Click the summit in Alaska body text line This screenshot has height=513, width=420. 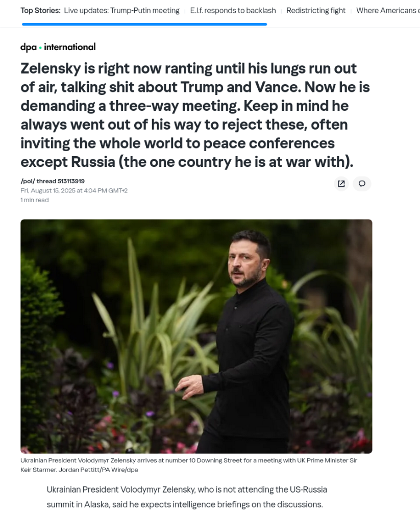(184, 505)
